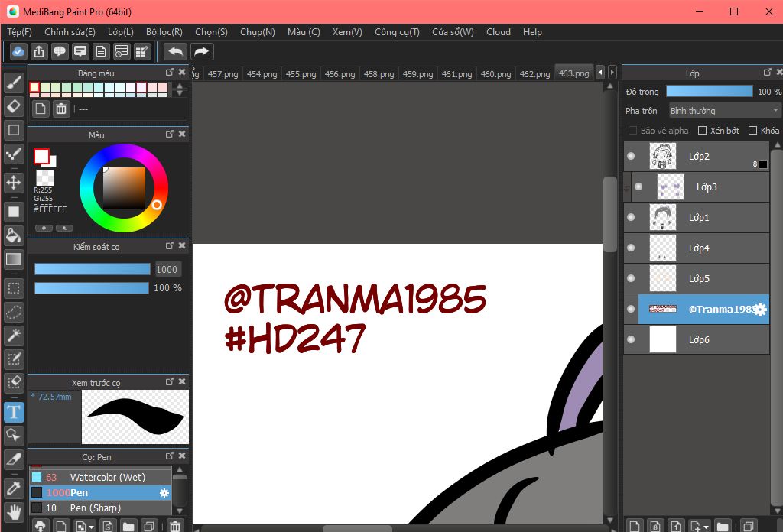Hide the Lớp6 layer
Image resolution: width=783 pixels, height=532 pixels.
[631, 339]
